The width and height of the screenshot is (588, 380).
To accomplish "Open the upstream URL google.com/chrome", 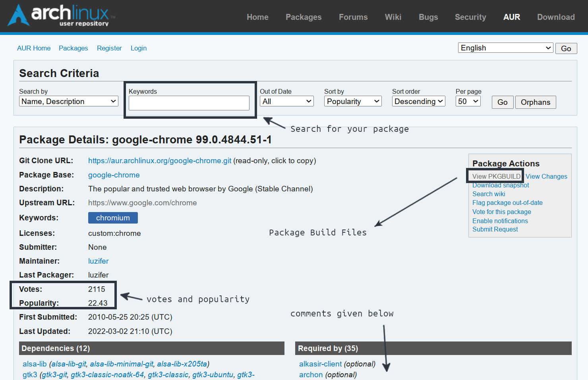I will (143, 203).
